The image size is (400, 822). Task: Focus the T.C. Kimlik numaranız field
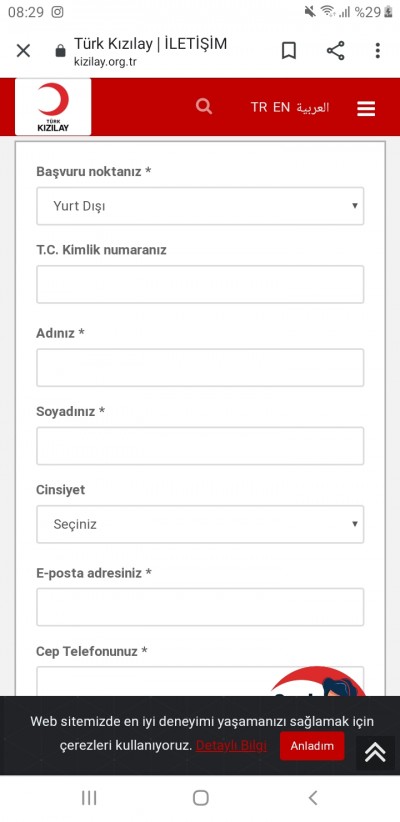tap(200, 284)
